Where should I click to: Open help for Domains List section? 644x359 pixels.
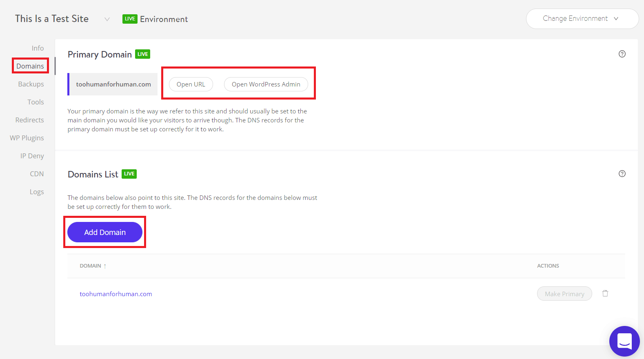[622, 174]
